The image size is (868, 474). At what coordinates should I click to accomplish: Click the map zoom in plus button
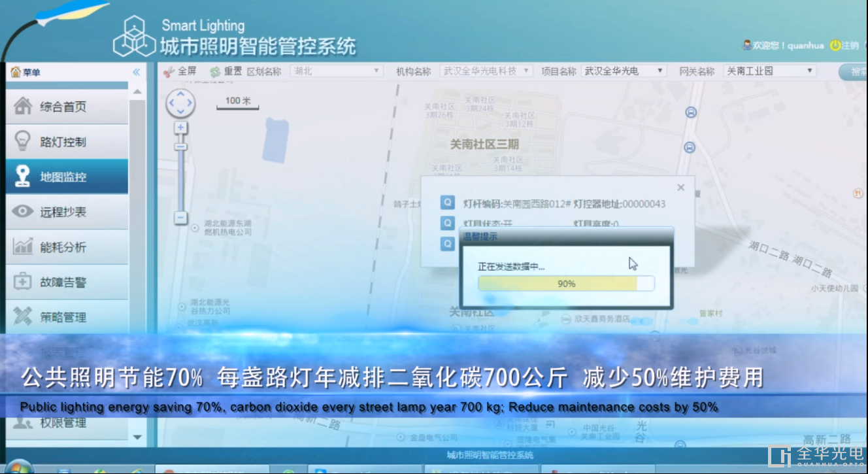pyautogui.click(x=181, y=127)
